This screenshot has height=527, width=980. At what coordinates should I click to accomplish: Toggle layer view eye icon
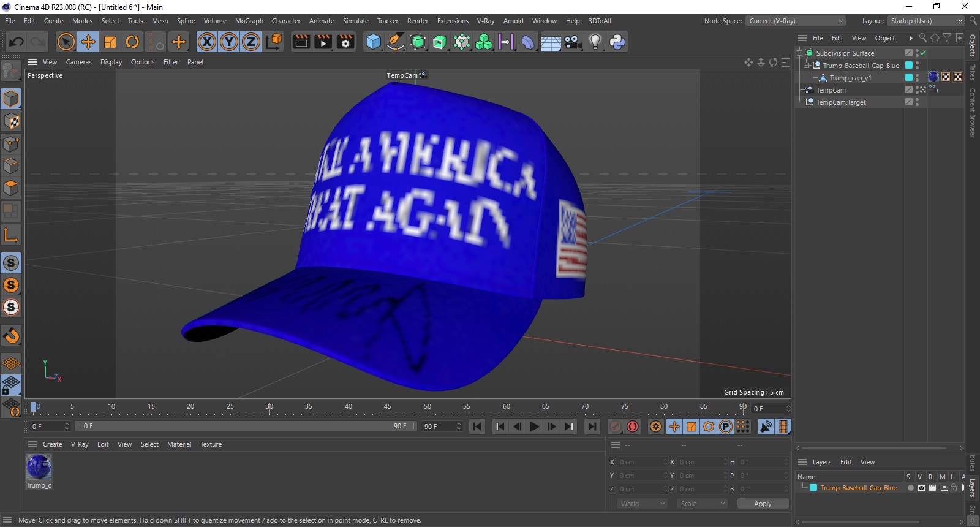tap(921, 488)
